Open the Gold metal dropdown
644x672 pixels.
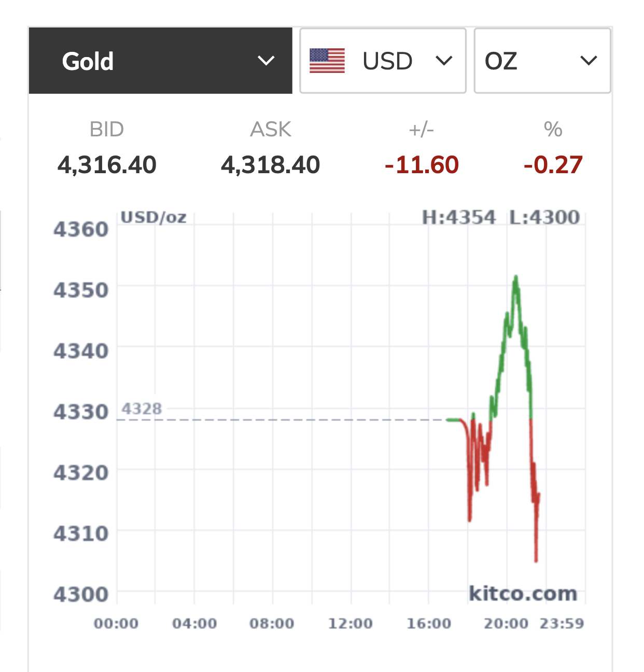tap(161, 61)
